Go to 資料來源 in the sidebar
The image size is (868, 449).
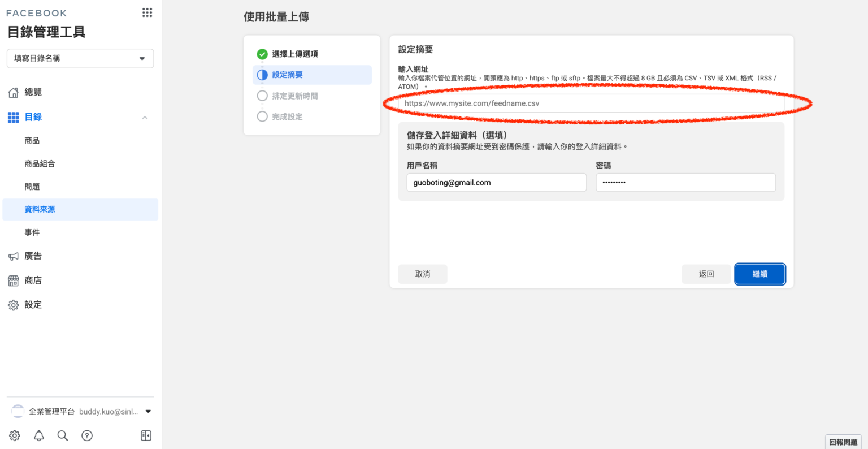tap(40, 209)
